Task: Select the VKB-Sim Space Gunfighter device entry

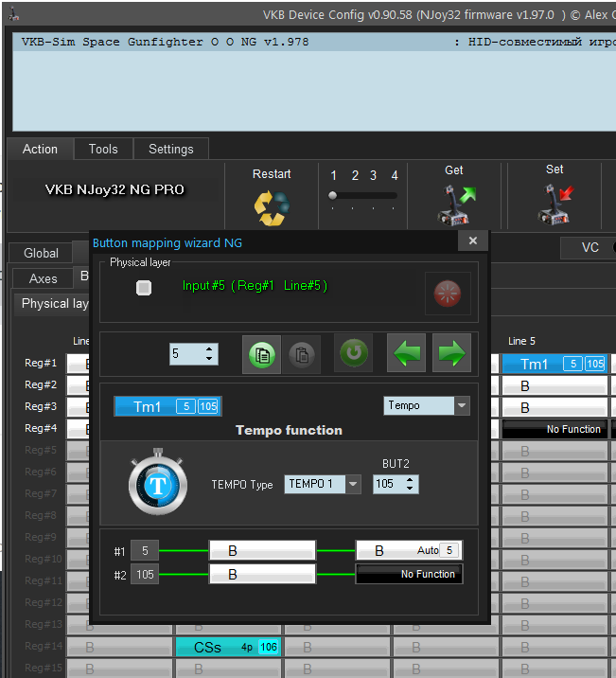Action: (x=314, y=42)
